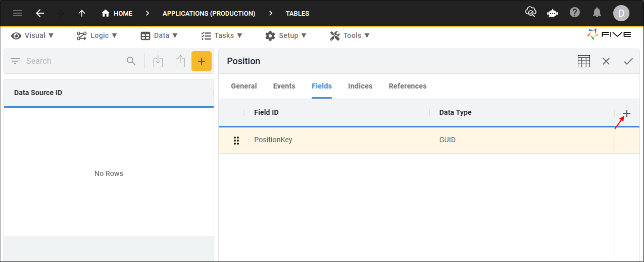
Task: Open the chatbot assistant icon
Action: (x=553, y=13)
